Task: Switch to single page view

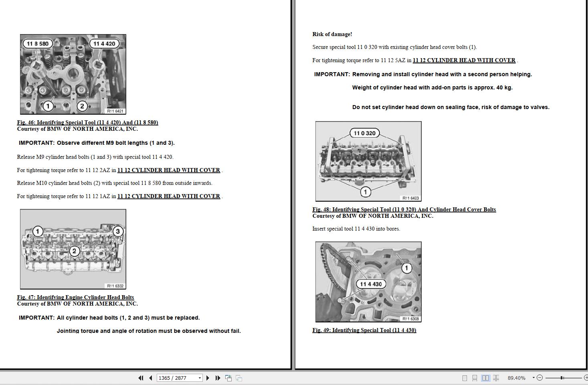Action: (x=465, y=378)
